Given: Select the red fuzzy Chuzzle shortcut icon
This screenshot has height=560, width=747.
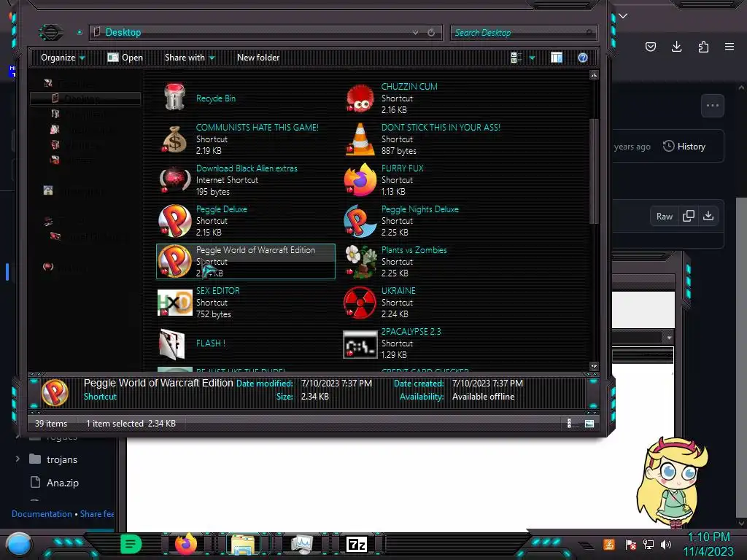Looking at the screenshot, I should [360, 98].
